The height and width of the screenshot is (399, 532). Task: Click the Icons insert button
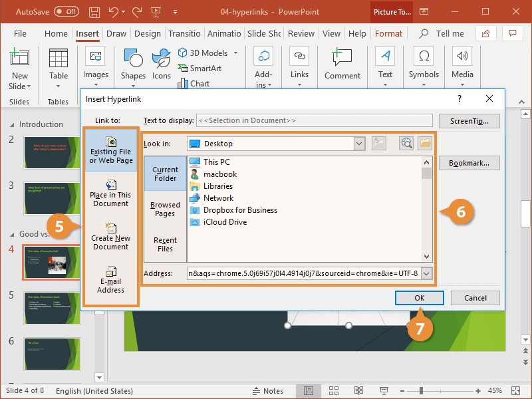161,65
